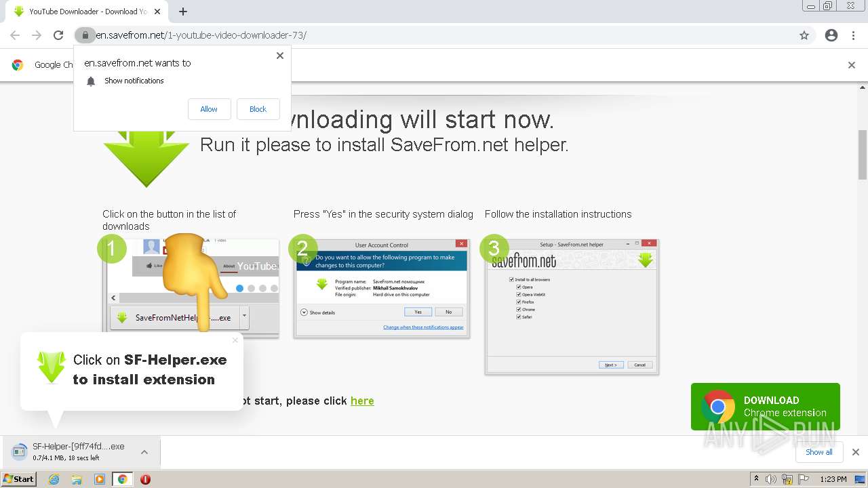
Task: Click the User Account Control step 2 image
Action: (381, 288)
